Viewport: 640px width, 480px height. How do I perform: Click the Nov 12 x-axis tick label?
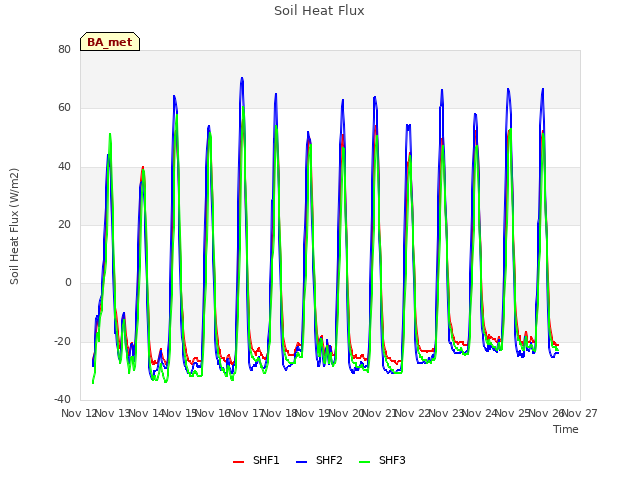pyautogui.click(x=80, y=413)
